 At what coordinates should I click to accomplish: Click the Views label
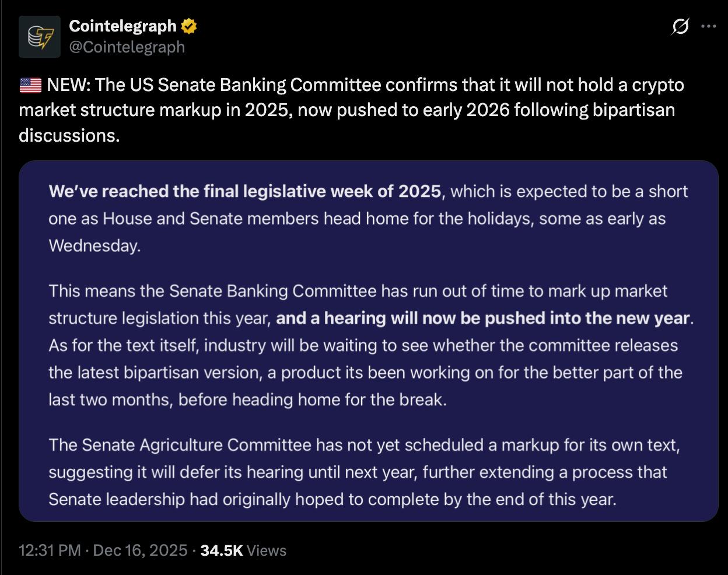click(267, 551)
